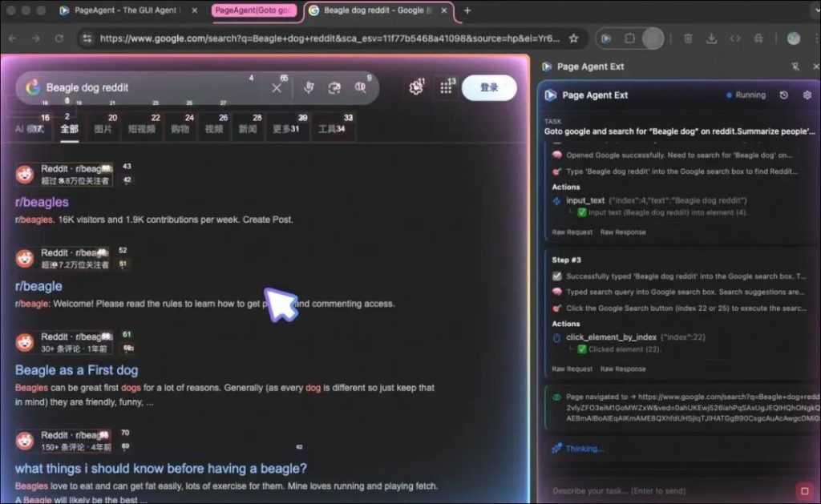Screen dimensions: 821x504
Task: Open the r/beagle result link
Action: [38, 286]
